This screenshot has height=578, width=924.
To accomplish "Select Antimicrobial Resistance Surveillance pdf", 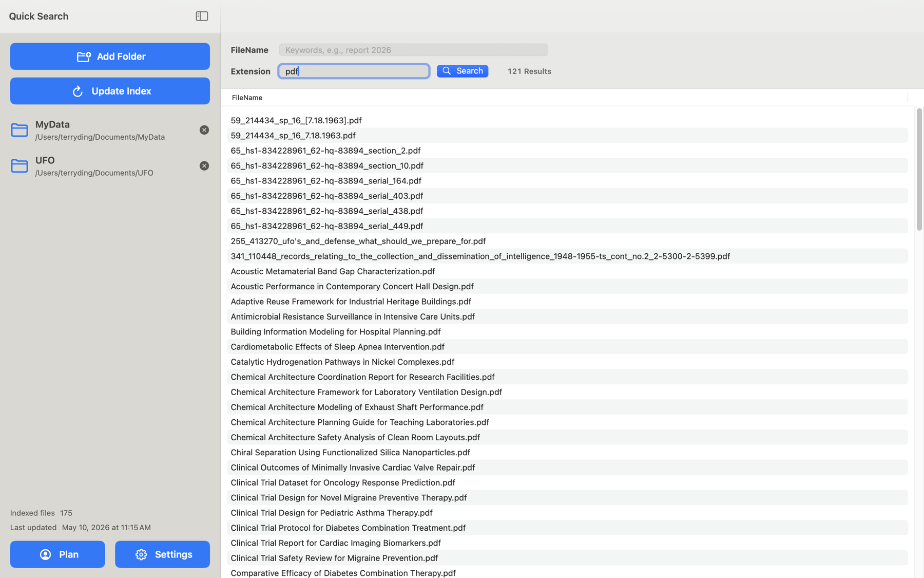I will pos(567,316).
